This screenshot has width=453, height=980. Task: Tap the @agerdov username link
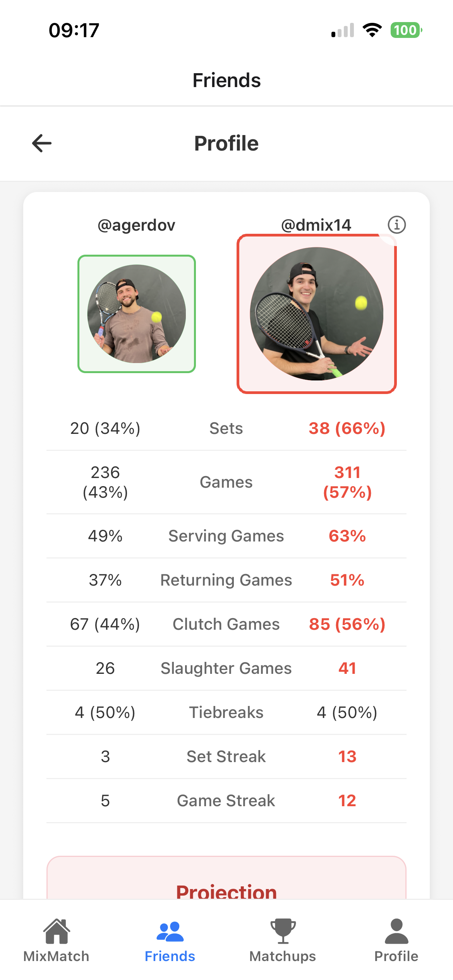pyautogui.click(x=136, y=224)
